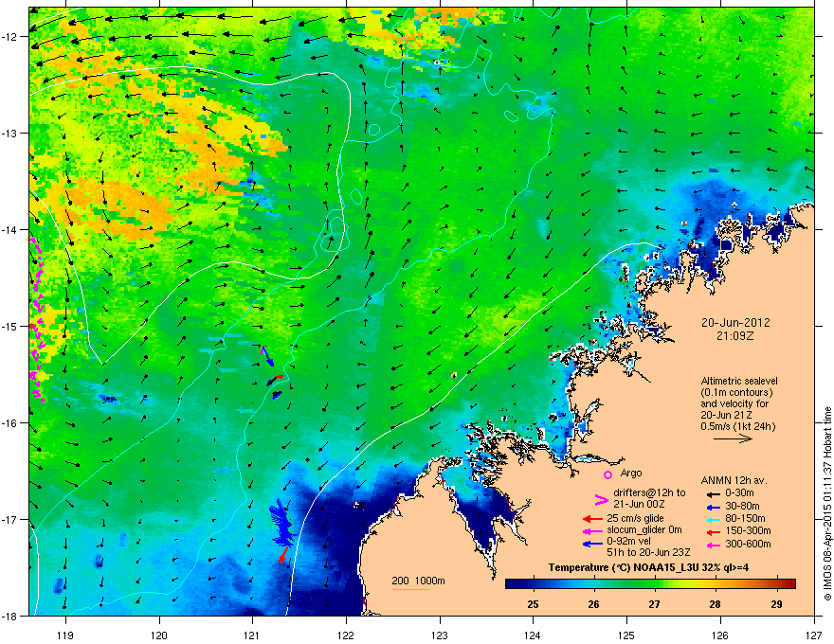Image resolution: width=834 pixels, height=644 pixels.
Task: Click the '29' colorbar tick label
Action: [776, 604]
